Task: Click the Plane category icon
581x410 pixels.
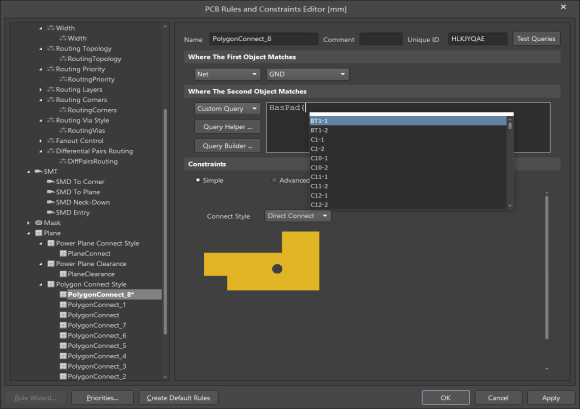Action: tap(38, 233)
